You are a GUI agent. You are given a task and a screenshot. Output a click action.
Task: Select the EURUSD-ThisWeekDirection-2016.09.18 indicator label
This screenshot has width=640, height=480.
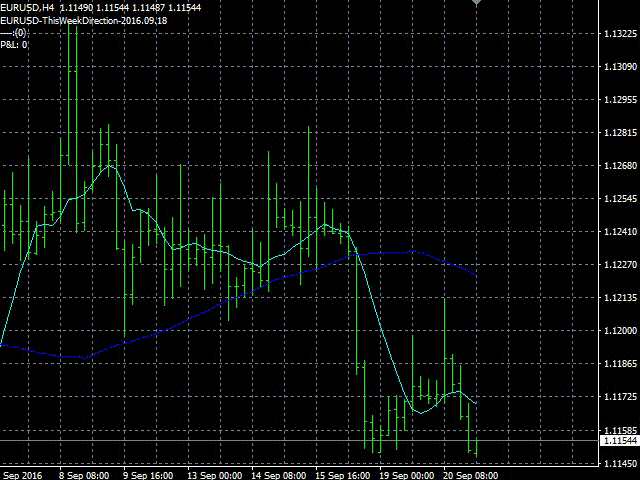pos(84,20)
